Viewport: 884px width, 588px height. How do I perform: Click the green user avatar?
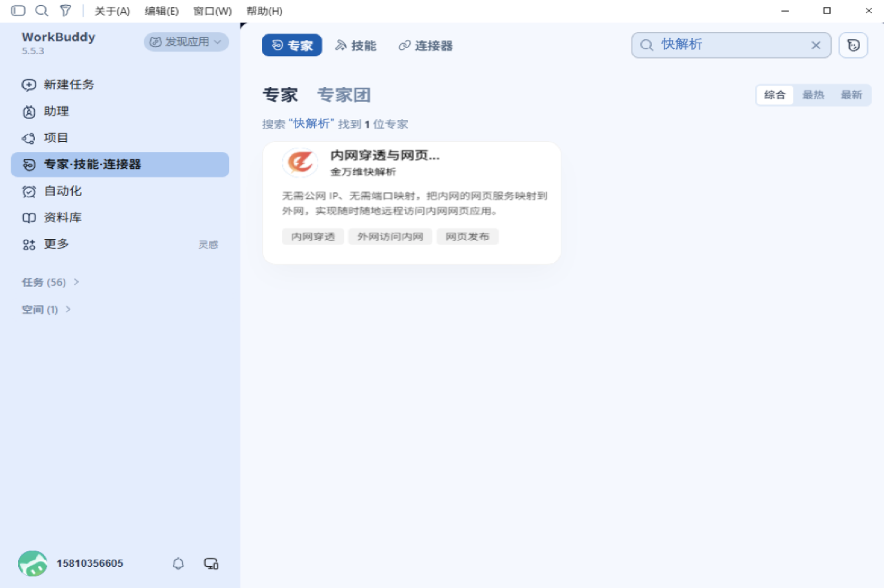[x=32, y=563]
